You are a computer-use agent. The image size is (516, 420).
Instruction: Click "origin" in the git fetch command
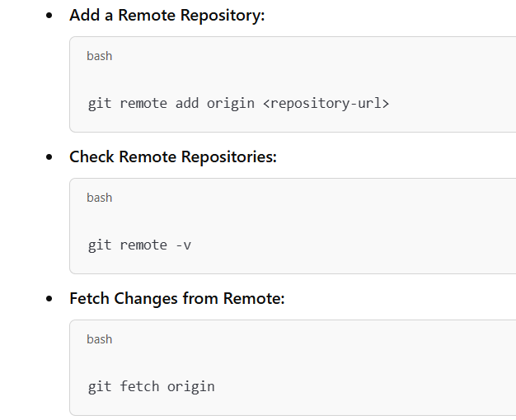190,387
